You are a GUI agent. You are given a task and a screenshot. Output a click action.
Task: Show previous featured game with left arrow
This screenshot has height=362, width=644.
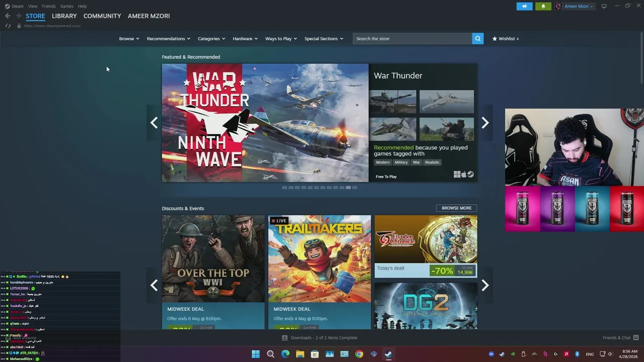coord(154,123)
